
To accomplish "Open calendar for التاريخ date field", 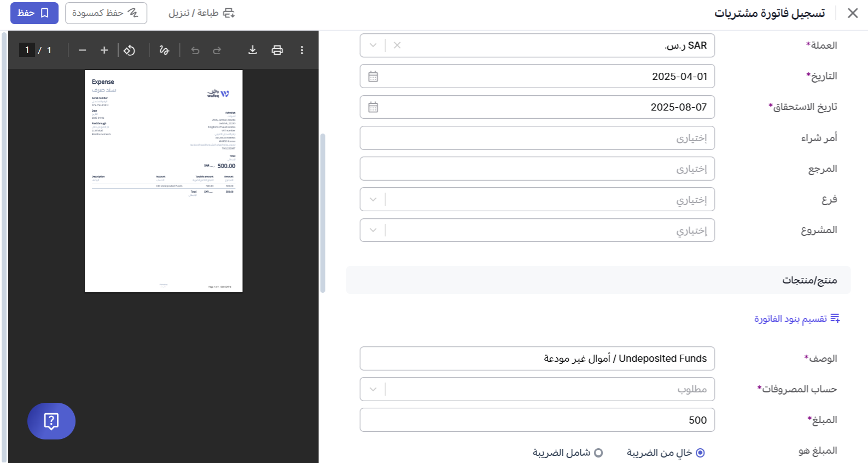I will click(x=373, y=77).
